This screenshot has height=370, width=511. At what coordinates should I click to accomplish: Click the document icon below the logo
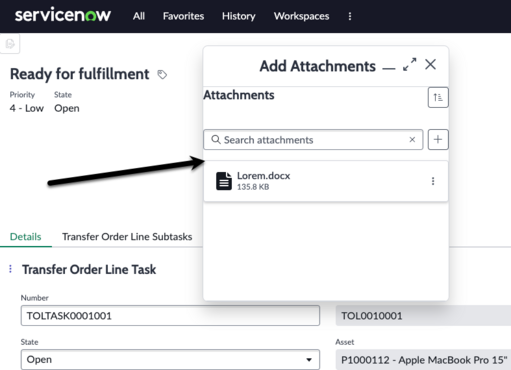point(10,44)
